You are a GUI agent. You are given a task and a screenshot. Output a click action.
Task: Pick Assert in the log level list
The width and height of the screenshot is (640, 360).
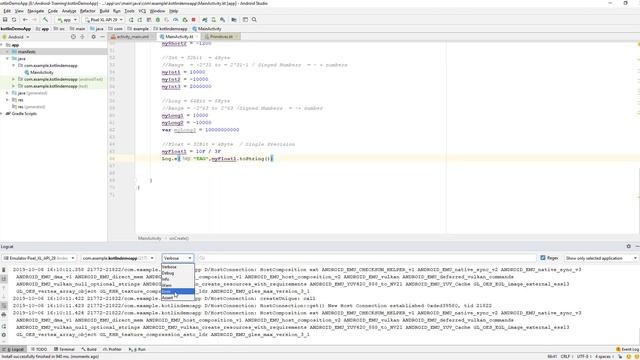click(178, 298)
